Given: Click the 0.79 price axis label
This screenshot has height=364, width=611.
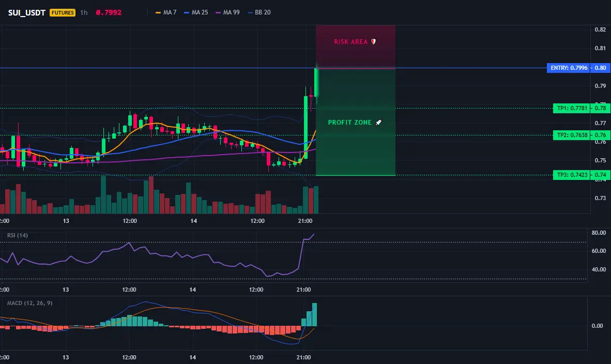Looking at the screenshot, I should (601, 86).
